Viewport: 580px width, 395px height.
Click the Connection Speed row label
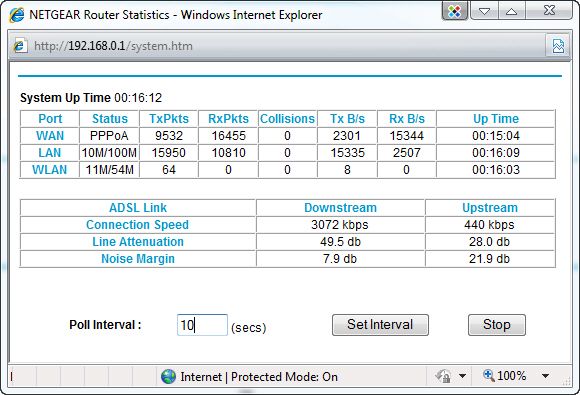coord(137,224)
